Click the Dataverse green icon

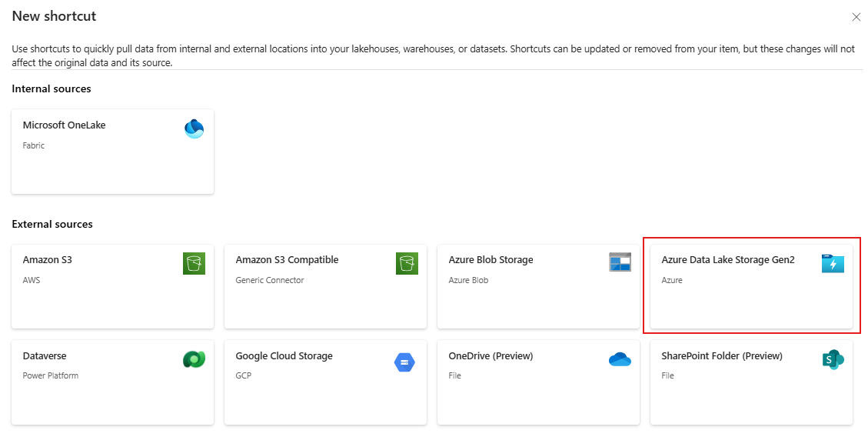194,359
